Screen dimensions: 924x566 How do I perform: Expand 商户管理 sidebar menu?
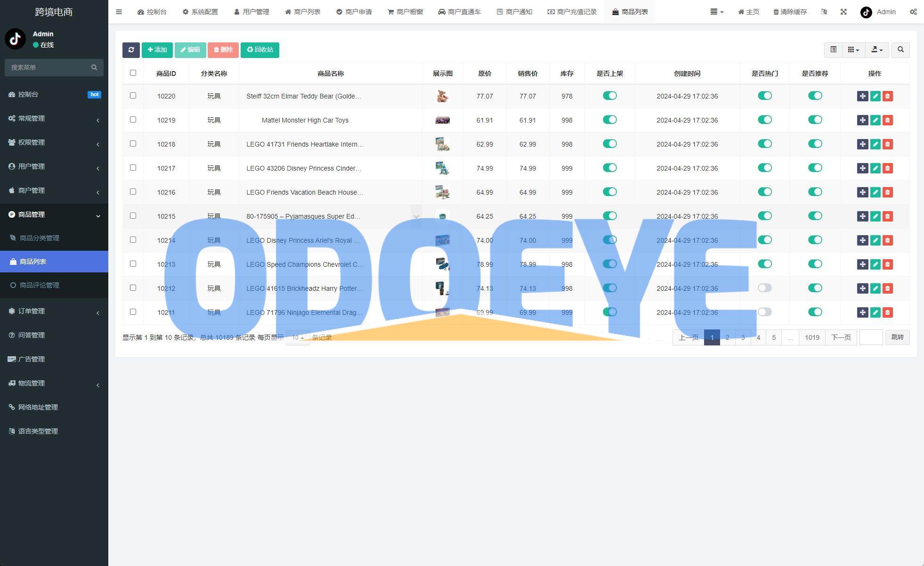point(54,190)
